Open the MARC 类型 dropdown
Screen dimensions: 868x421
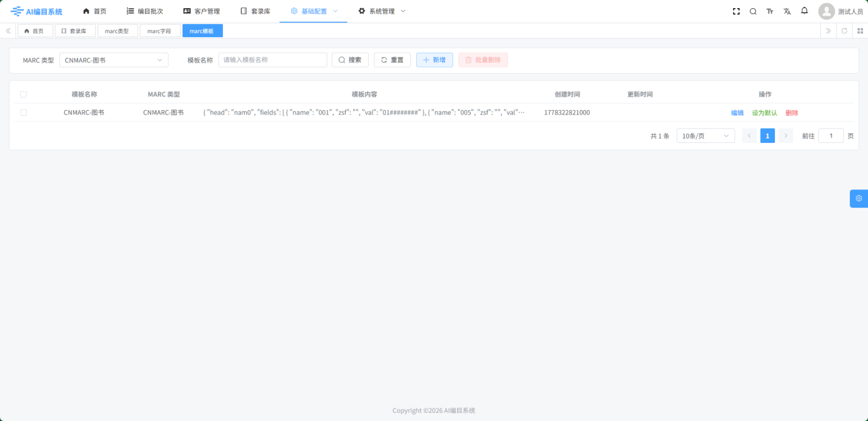(x=114, y=60)
